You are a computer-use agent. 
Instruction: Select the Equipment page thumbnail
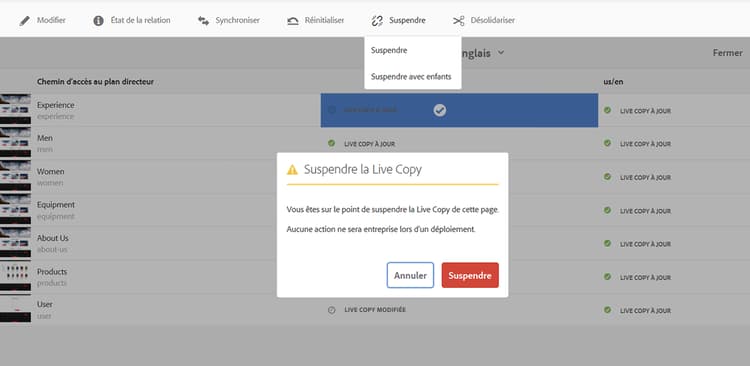click(15, 210)
